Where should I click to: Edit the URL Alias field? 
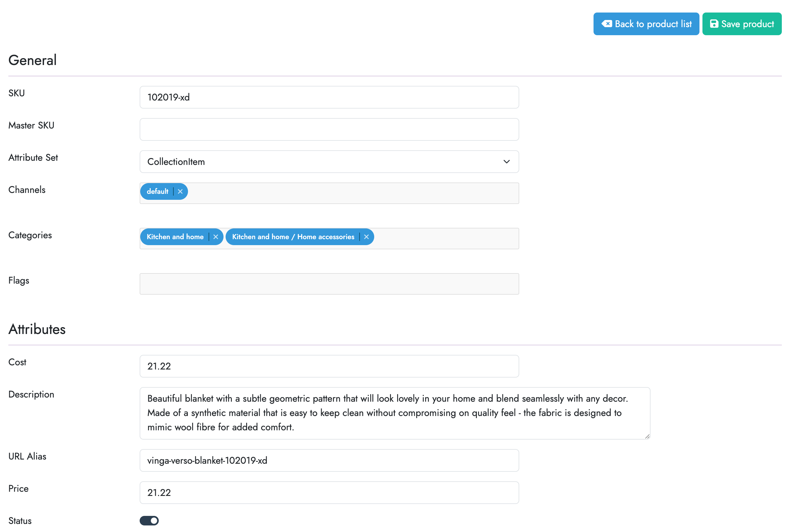329,460
